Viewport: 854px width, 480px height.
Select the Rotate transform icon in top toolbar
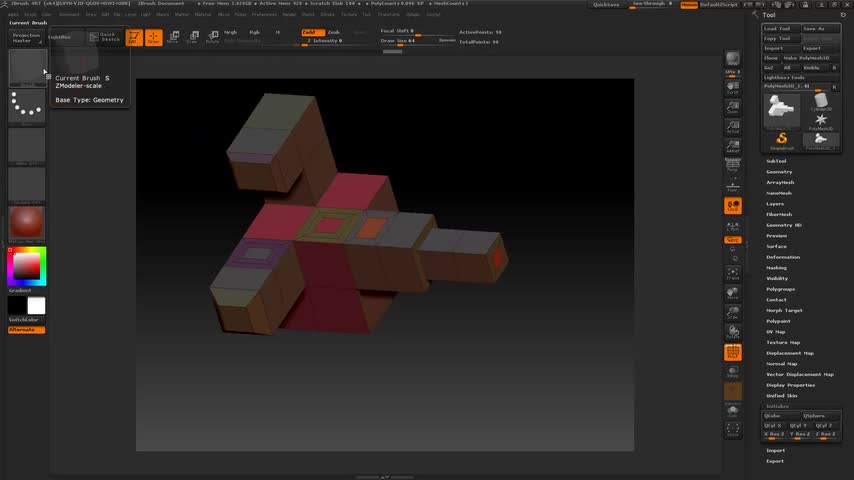pyautogui.click(x=212, y=37)
